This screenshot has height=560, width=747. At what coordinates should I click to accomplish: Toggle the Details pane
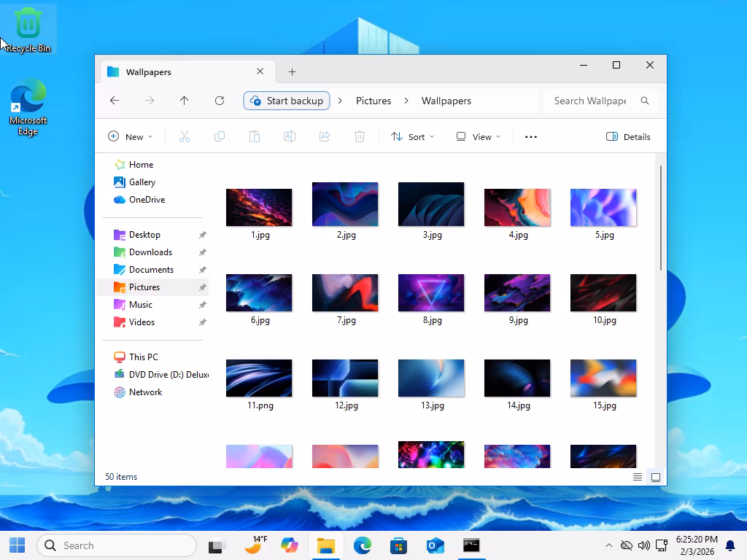628,136
